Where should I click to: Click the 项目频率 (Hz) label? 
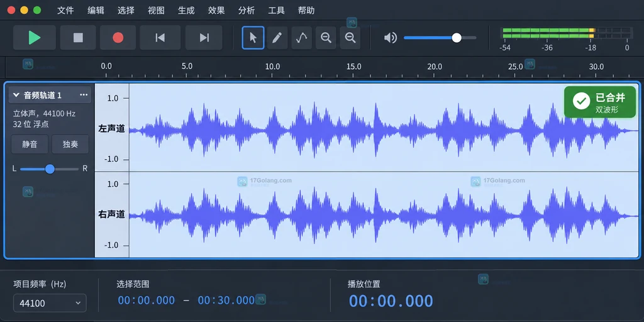(x=40, y=284)
